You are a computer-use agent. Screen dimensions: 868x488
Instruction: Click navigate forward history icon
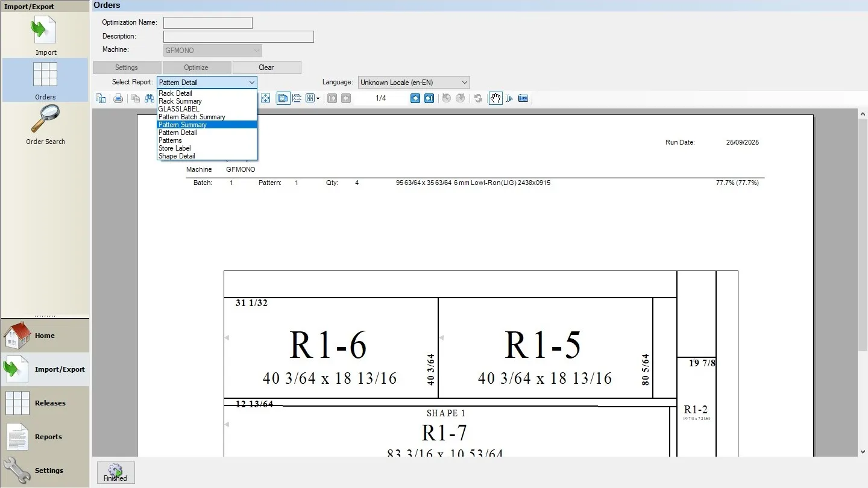[x=461, y=98]
